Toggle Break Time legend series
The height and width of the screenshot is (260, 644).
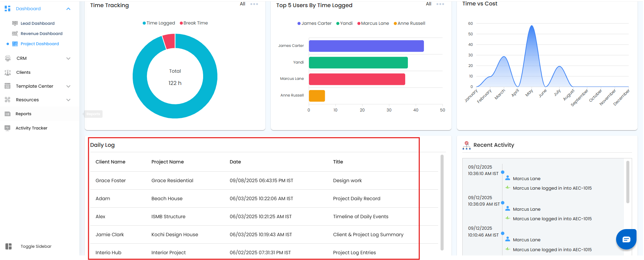click(194, 23)
